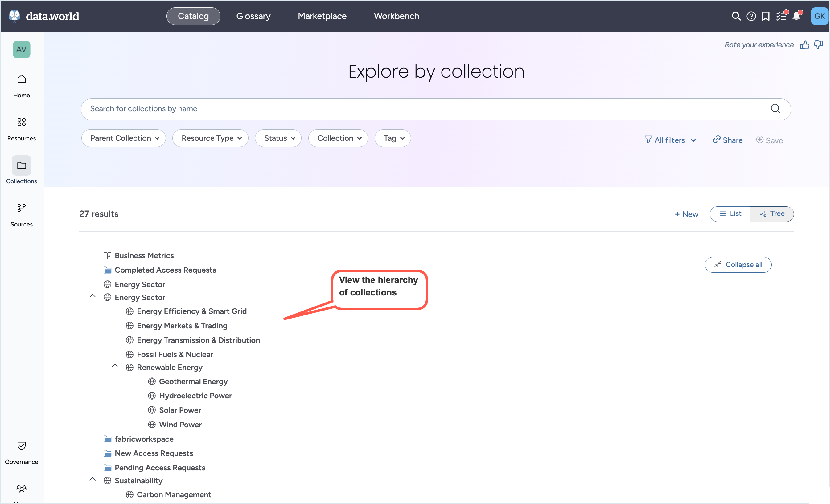Open the Resource Type filter dropdown

(211, 138)
